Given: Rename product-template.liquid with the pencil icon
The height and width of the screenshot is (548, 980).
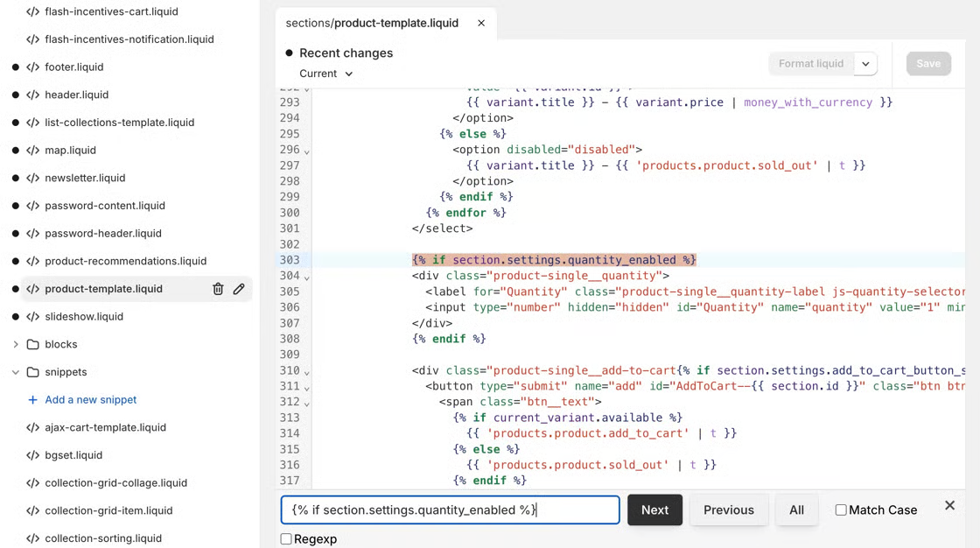Looking at the screenshot, I should tap(239, 289).
